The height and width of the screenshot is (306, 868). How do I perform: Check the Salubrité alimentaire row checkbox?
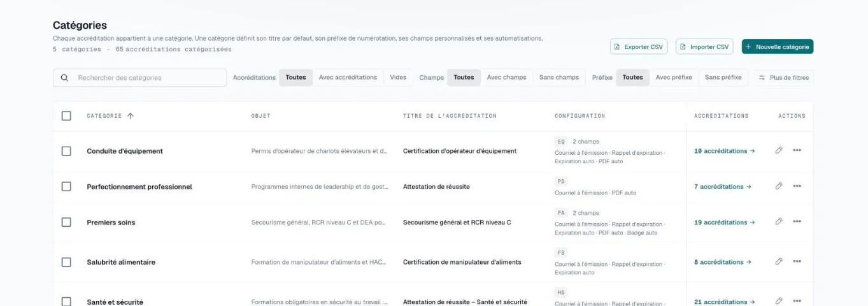click(66, 262)
